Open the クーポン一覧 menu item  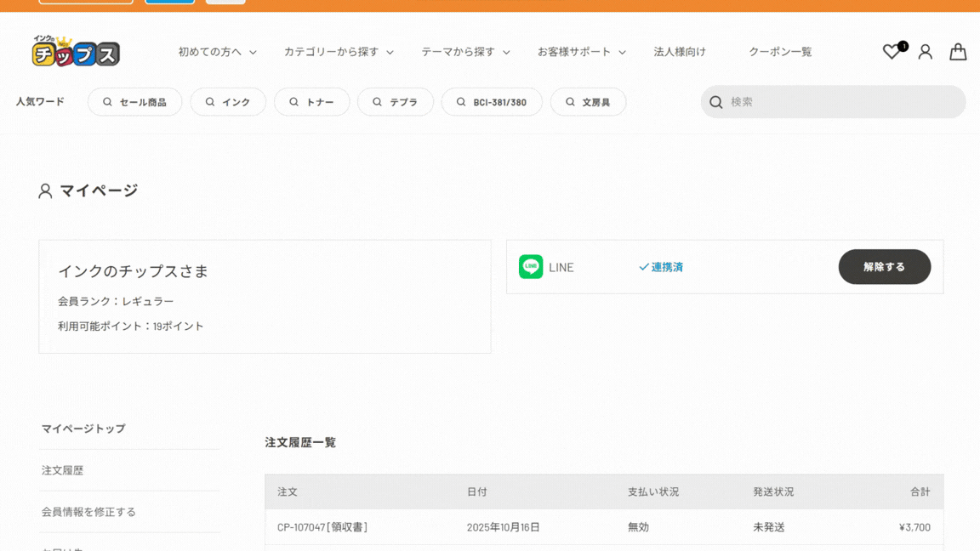click(x=779, y=52)
